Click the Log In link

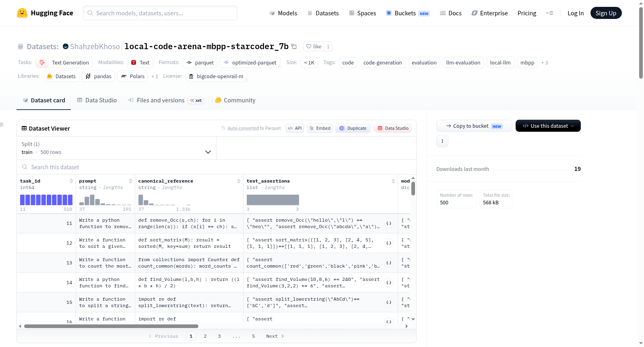click(576, 13)
